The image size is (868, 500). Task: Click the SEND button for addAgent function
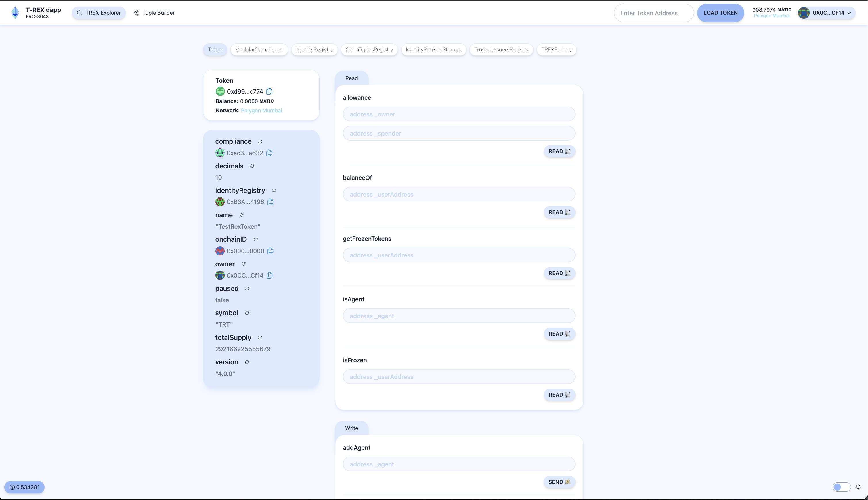coord(559,482)
